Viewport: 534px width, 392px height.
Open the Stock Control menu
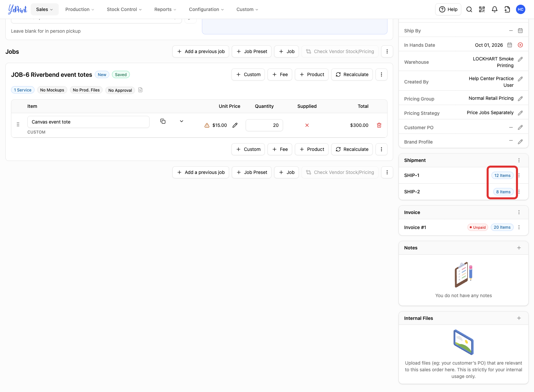[124, 9]
